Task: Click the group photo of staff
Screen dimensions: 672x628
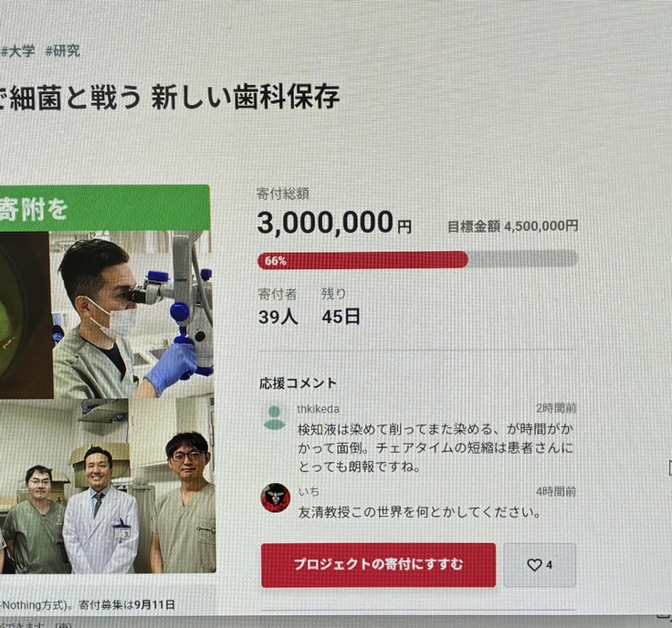Action: [x=107, y=486]
